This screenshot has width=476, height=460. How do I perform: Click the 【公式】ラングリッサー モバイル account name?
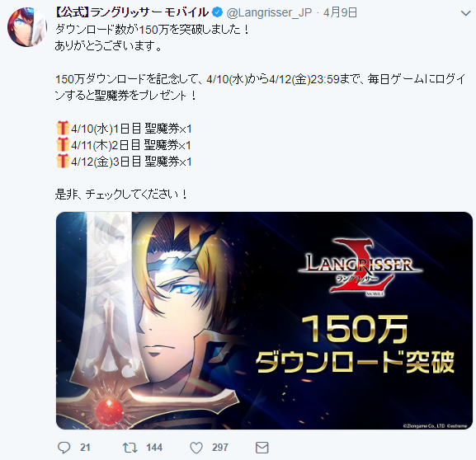(x=132, y=12)
